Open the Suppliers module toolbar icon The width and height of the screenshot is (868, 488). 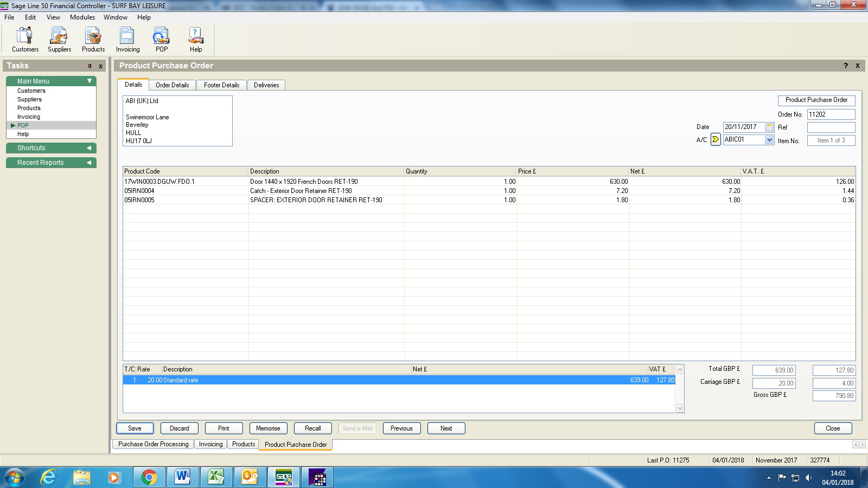(59, 39)
